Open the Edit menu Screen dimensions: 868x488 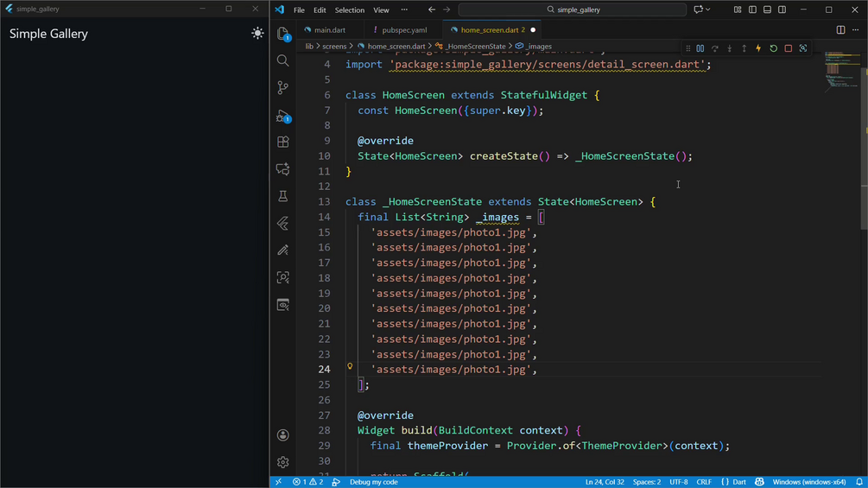tap(320, 10)
